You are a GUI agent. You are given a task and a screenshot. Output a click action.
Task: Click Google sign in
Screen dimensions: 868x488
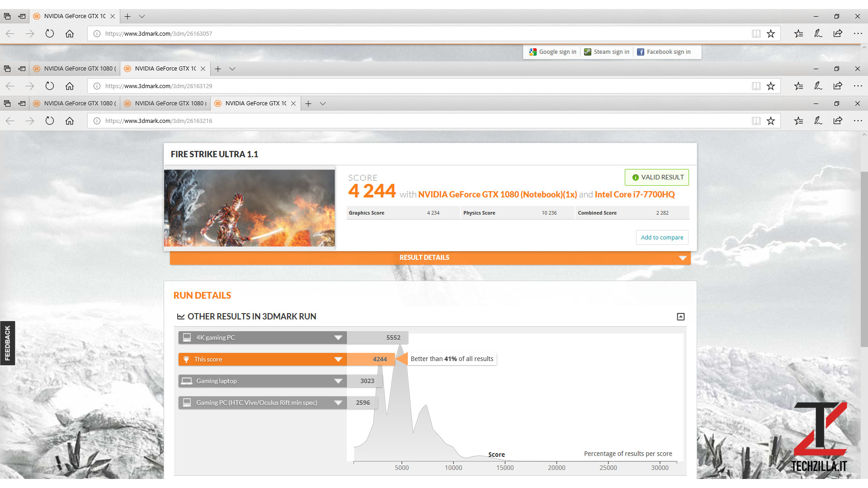coord(552,52)
